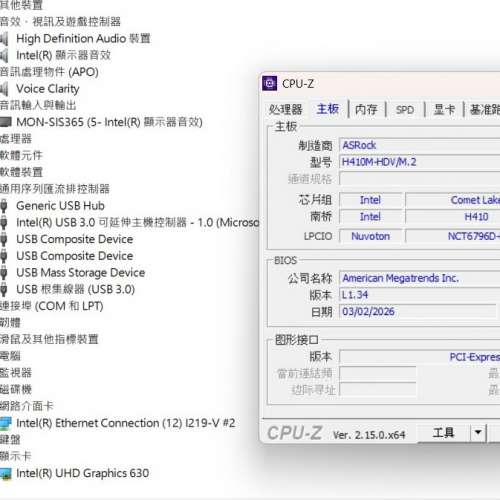Select the Voice Clarity entry
The width and height of the screenshot is (500, 500).
[48, 89]
